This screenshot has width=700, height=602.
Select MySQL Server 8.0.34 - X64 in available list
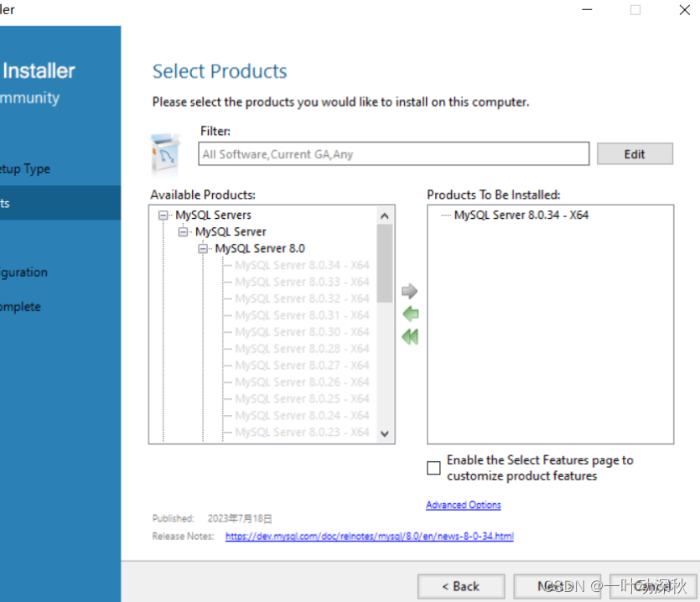coord(302,265)
